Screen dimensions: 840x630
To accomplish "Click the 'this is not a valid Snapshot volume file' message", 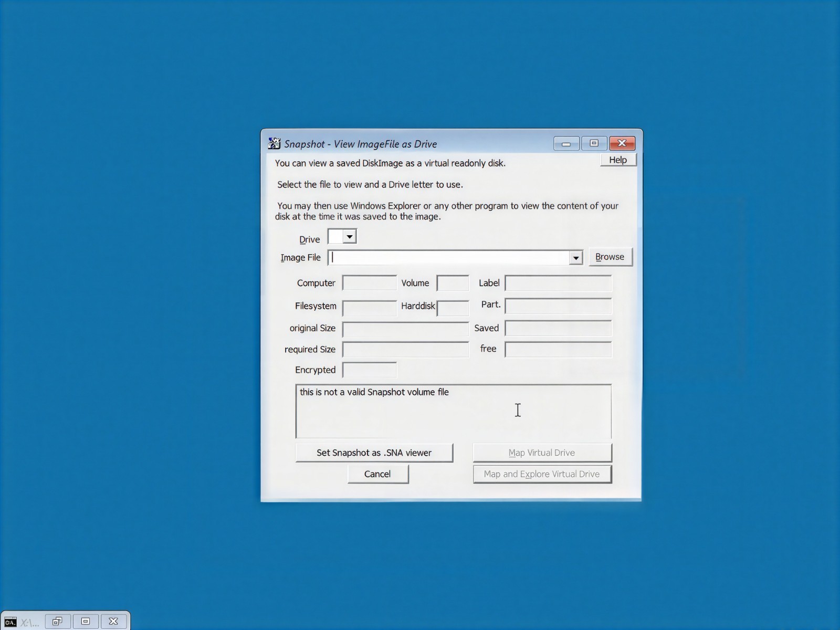I will click(x=374, y=392).
